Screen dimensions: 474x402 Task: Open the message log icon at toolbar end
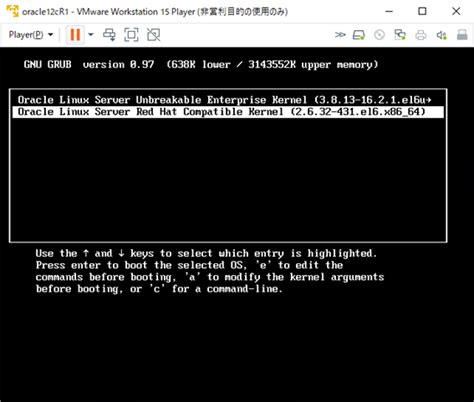(462, 35)
